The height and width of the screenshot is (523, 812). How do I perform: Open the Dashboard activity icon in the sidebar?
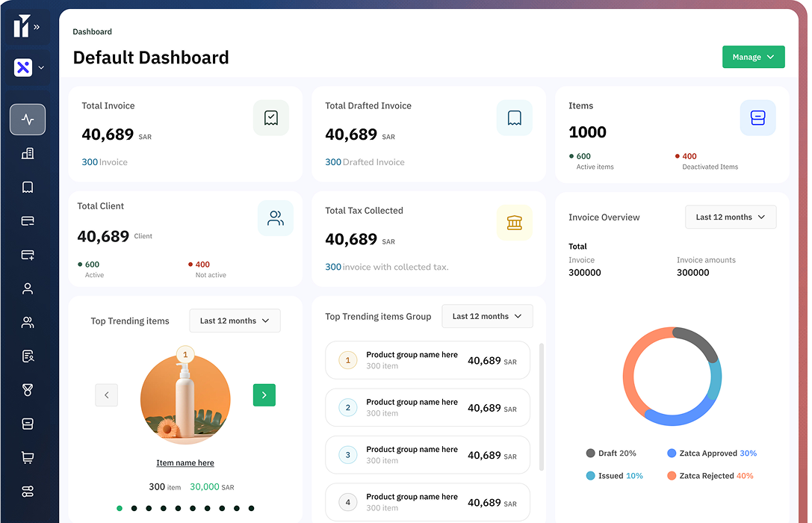pyautogui.click(x=28, y=120)
